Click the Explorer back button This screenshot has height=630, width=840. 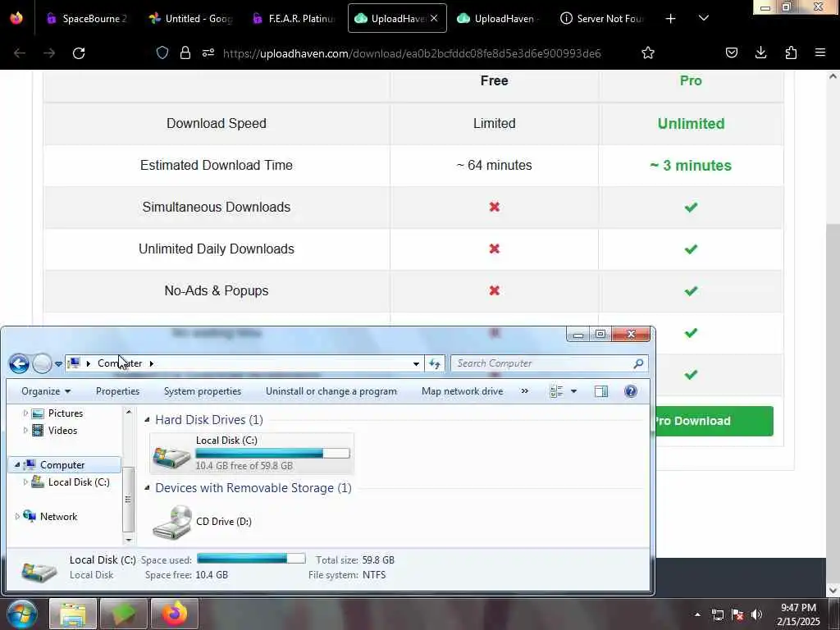click(20, 363)
